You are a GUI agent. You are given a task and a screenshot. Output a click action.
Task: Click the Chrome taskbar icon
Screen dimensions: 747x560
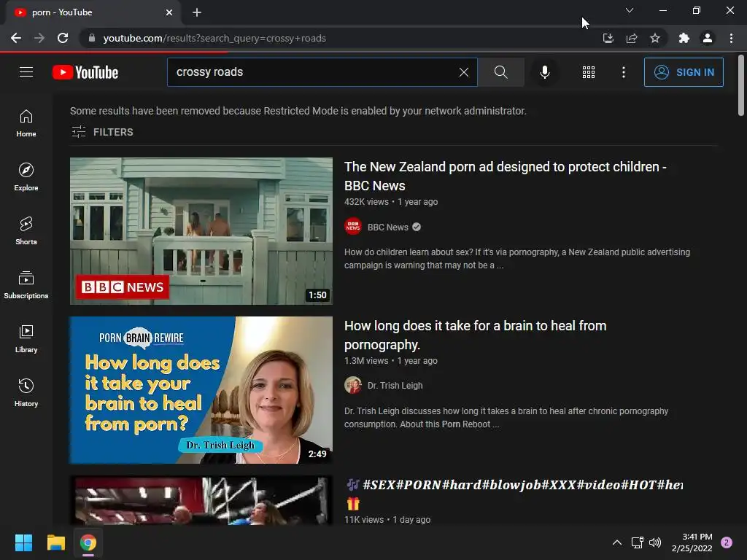click(88, 542)
